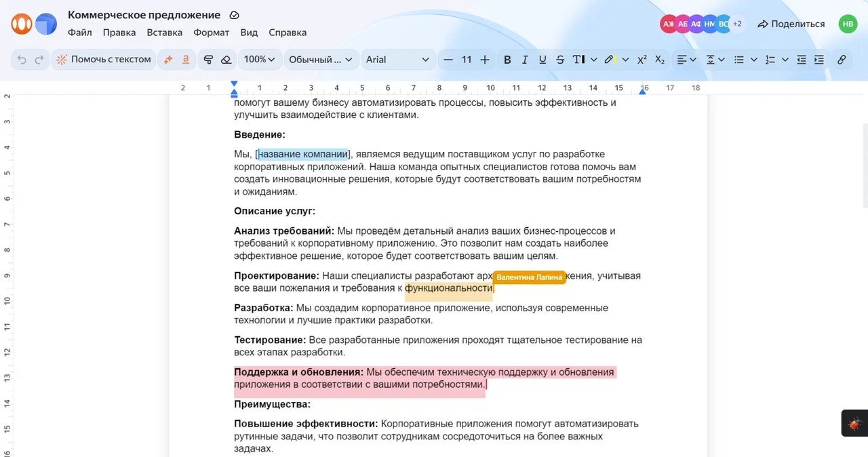Apply superscript formatting
Screen dimensions: 868x457
[x=642, y=60]
